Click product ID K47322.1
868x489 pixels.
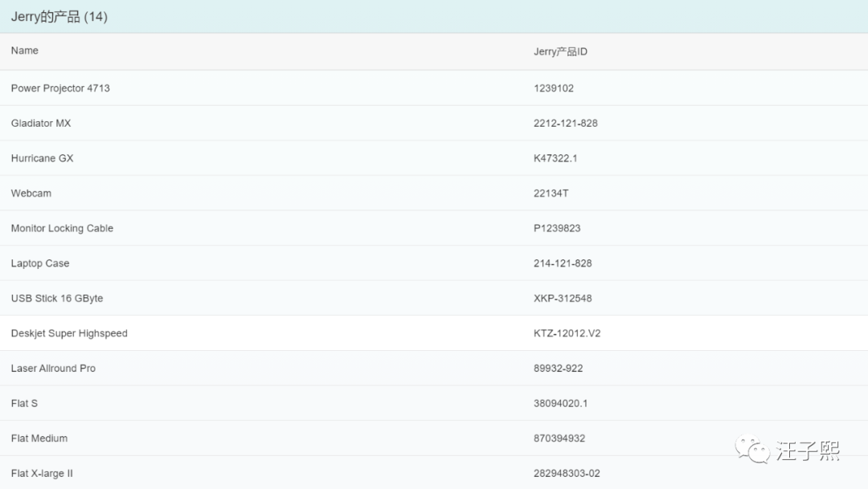point(555,158)
